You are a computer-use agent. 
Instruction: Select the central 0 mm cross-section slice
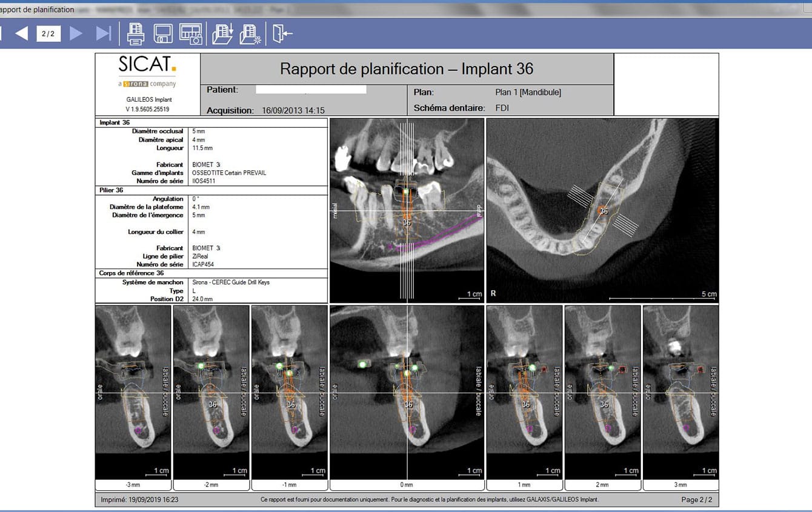(407, 392)
